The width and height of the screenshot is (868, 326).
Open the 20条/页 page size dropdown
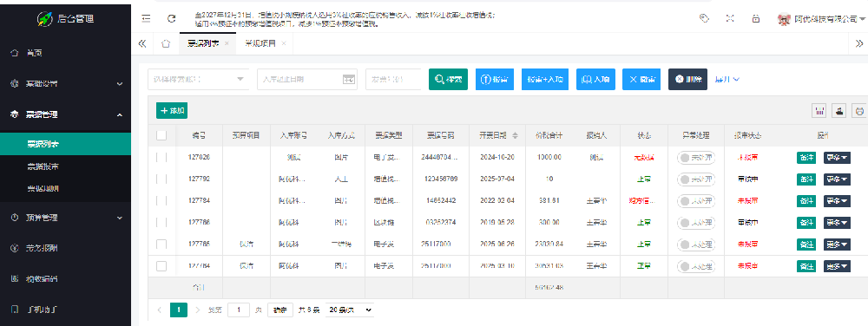click(x=349, y=310)
